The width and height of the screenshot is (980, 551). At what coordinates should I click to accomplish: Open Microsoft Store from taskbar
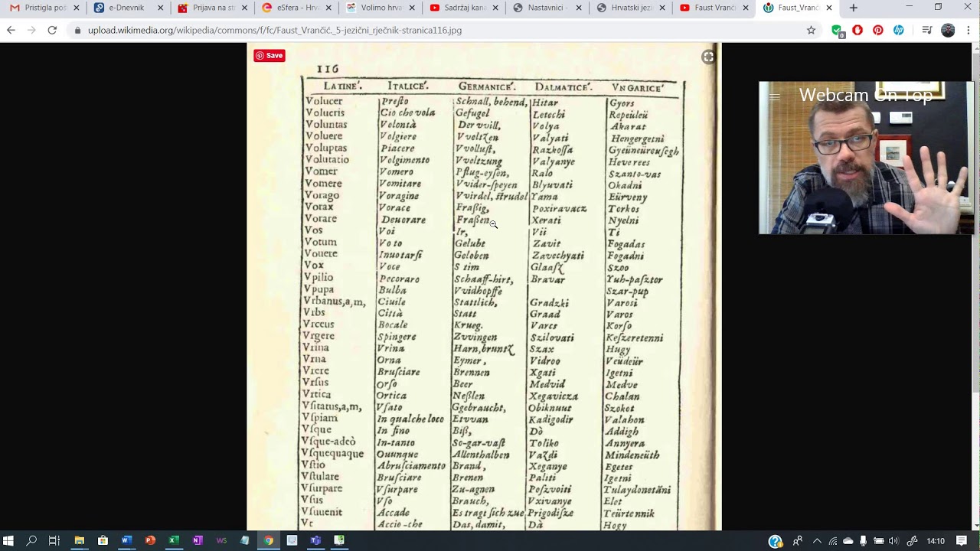pyautogui.click(x=103, y=540)
